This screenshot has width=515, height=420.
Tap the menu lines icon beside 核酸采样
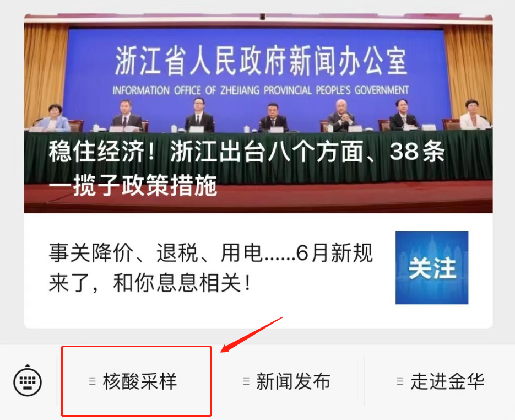pyautogui.click(x=93, y=381)
